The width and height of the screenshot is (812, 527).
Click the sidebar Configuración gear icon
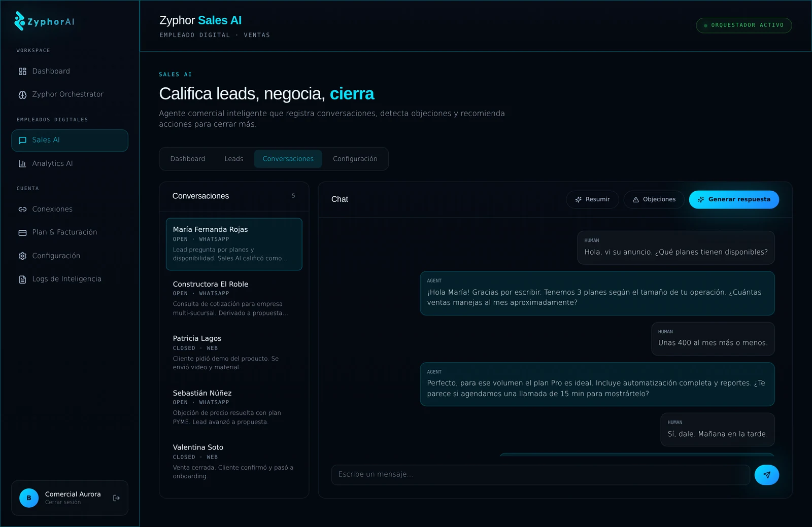tap(22, 256)
